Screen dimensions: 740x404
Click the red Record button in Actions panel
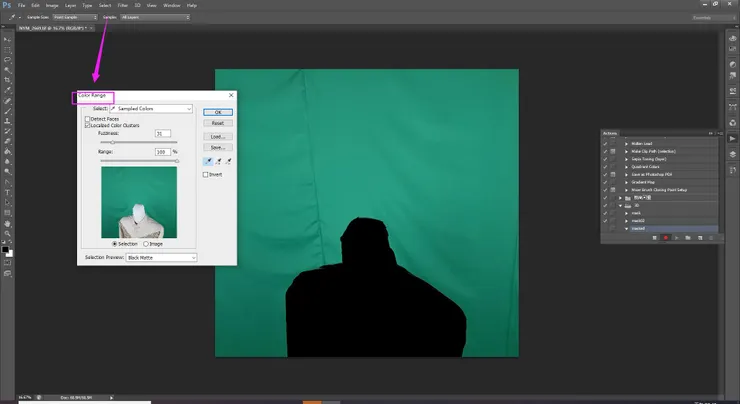coord(666,238)
